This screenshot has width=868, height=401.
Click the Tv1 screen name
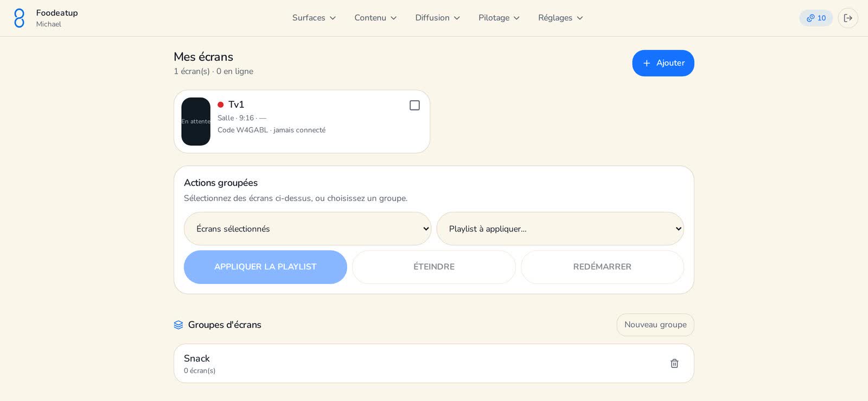[x=236, y=105]
